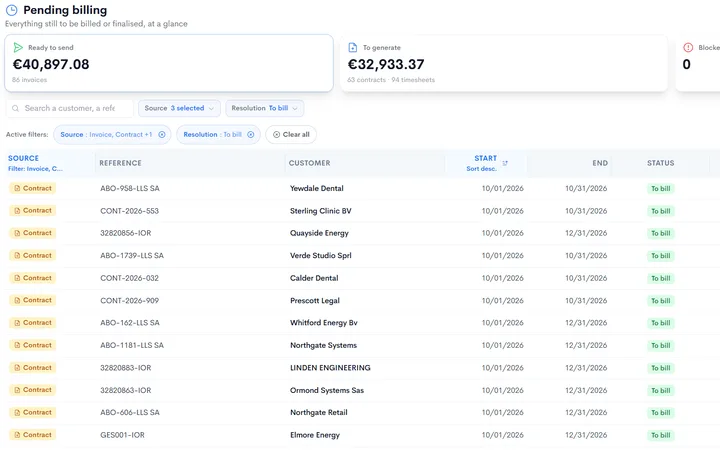Click reference 32820856-IOR
This screenshot has width=720, height=450.
pos(126,233)
